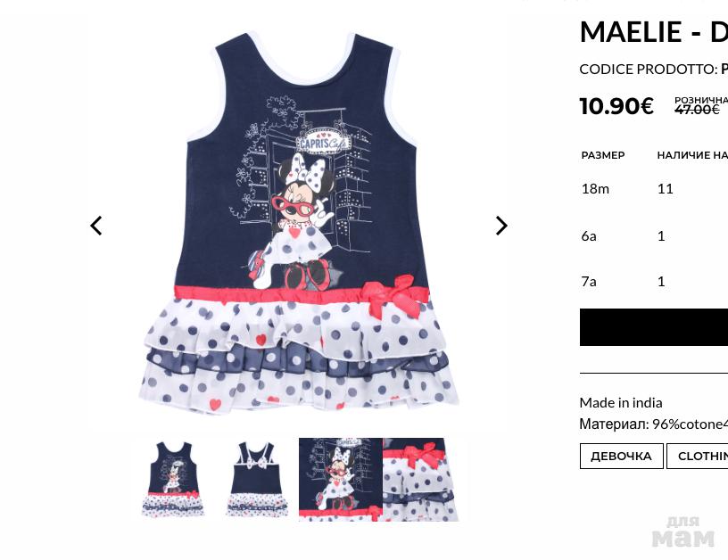Click the для мам watermark logo
Screen dimensions: 728x560
[x=682, y=531]
